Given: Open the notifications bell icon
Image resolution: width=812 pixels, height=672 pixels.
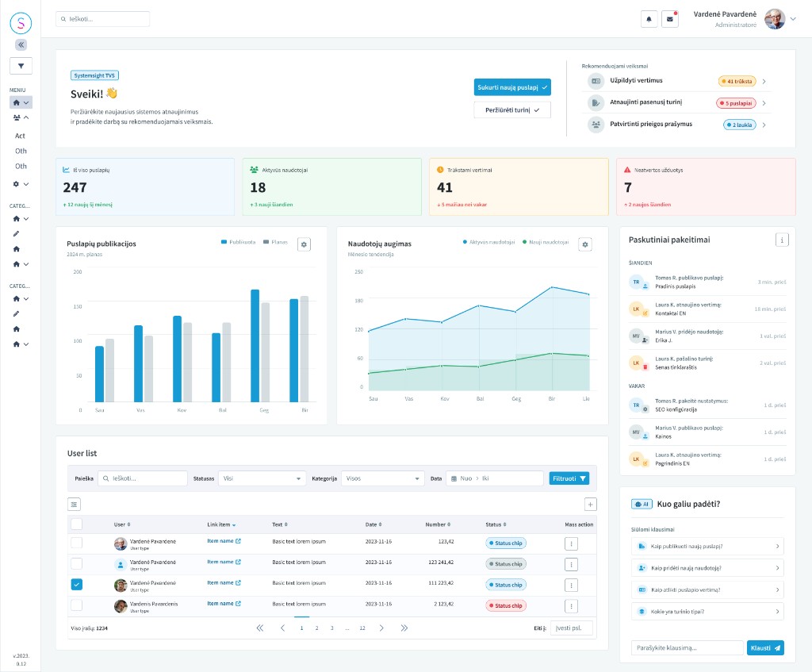Looking at the screenshot, I should [649, 19].
